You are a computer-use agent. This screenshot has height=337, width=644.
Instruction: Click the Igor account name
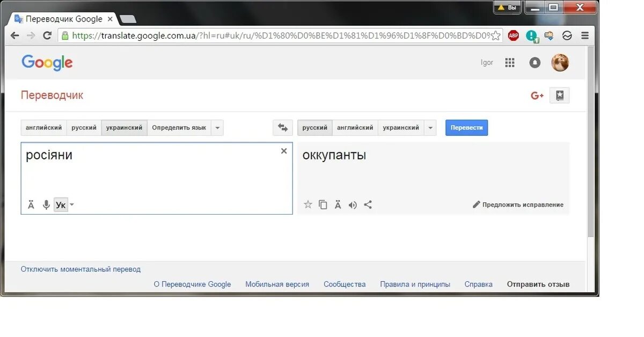(487, 63)
